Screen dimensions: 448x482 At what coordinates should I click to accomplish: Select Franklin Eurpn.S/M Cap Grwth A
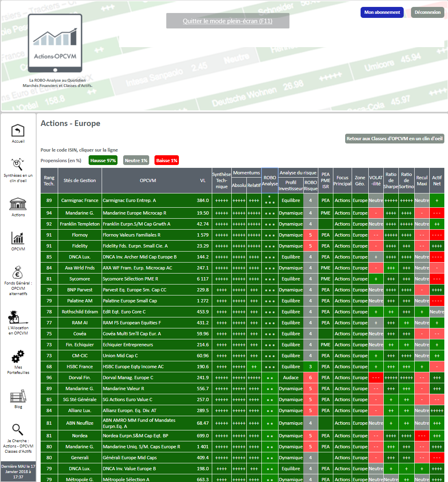(x=242, y=224)
